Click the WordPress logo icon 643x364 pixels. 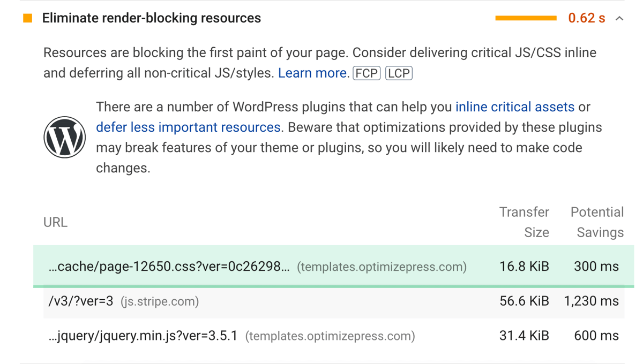64,137
